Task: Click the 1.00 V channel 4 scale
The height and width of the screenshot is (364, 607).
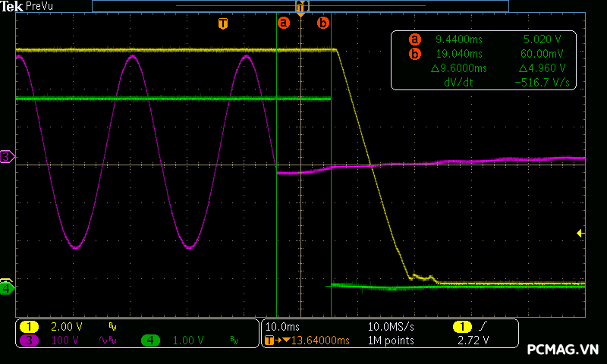Action: pyautogui.click(x=187, y=340)
